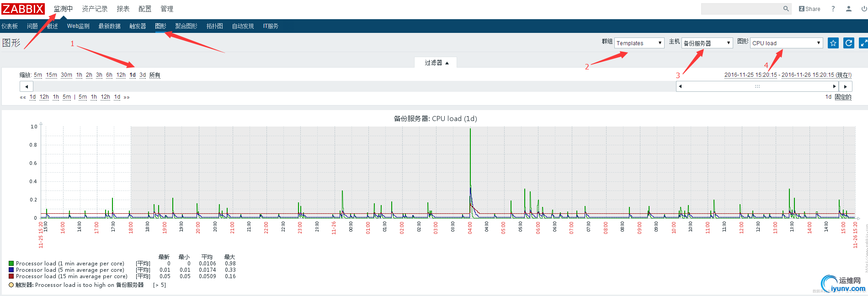Add graph to favourites star icon
Image resolution: width=868 pixels, height=296 pixels.
(x=833, y=43)
